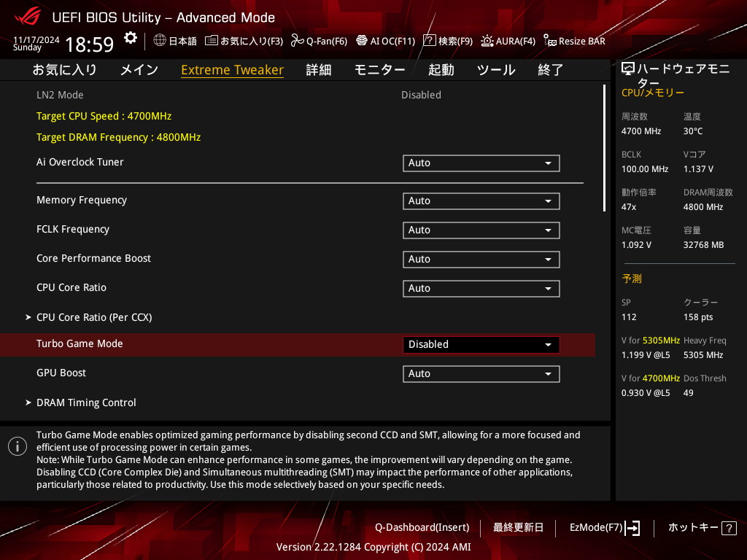Click the LN2 Mode Disabled value
747x560 pixels.
[421, 95]
